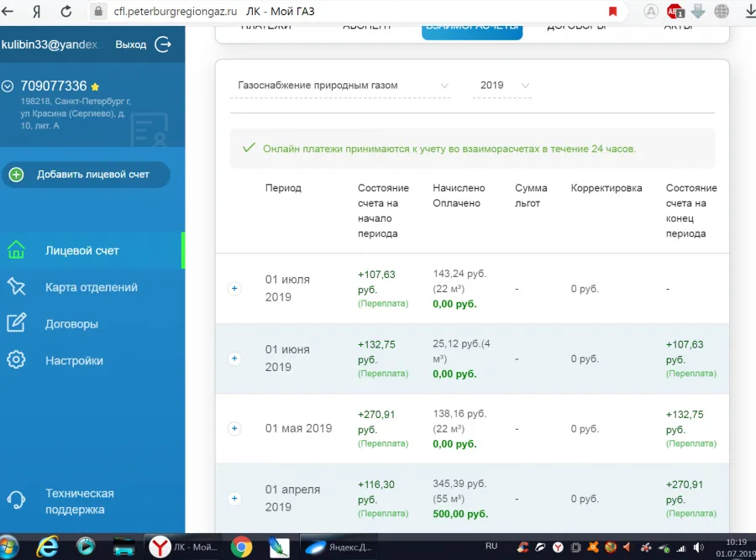756x560 pixels.
Task: Expand the 01 апреля 2019 row
Action: tap(234, 498)
